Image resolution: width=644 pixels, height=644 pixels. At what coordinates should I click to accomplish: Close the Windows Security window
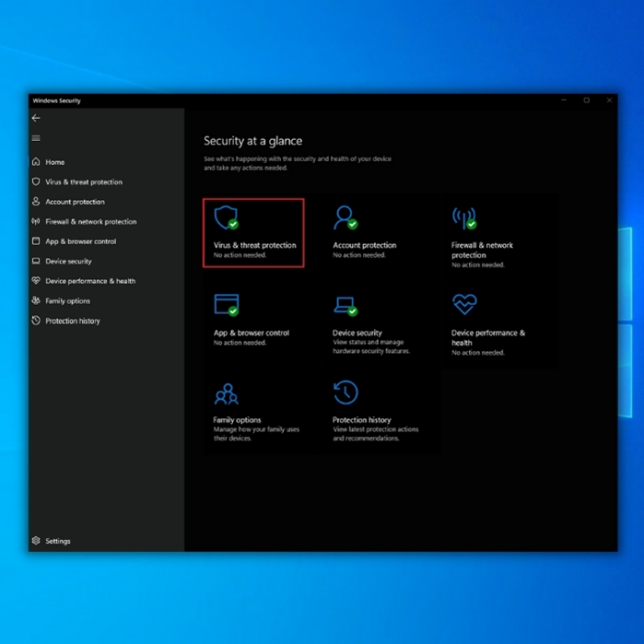coord(609,100)
